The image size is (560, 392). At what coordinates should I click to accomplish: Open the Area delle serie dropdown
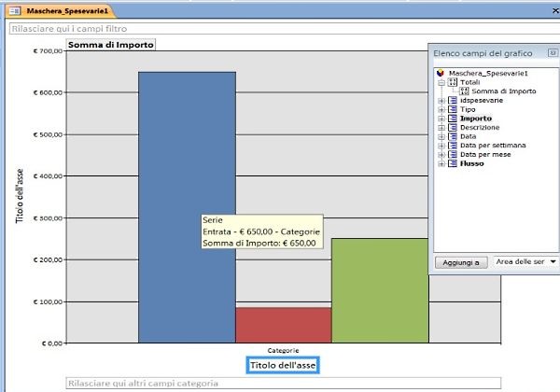pyautogui.click(x=553, y=262)
